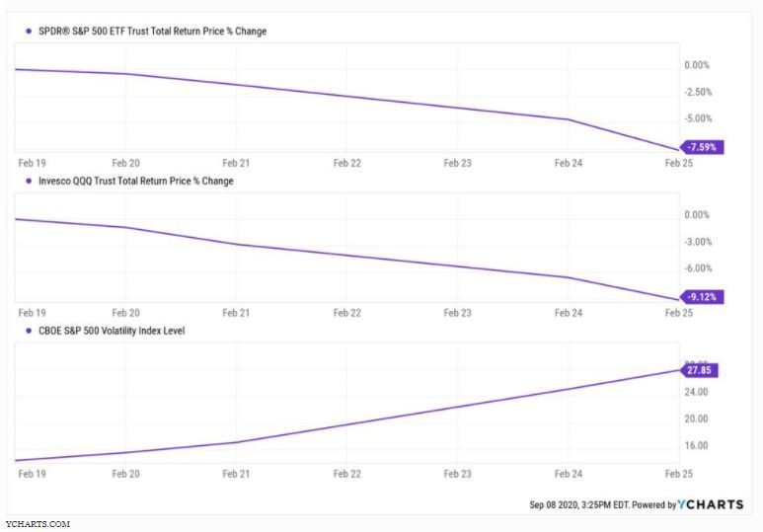
Task: Click the Invesco QQQ legend dot
Action: pyautogui.click(x=29, y=181)
